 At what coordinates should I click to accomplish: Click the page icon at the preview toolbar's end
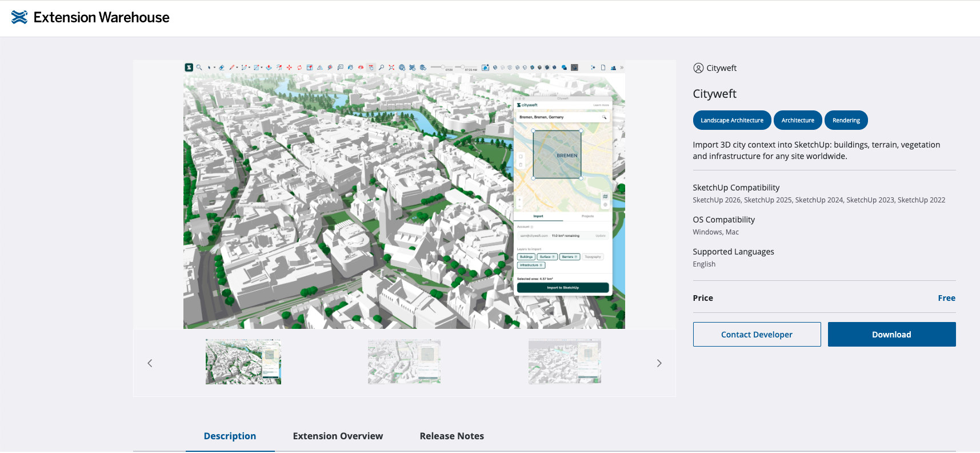tap(603, 67)
